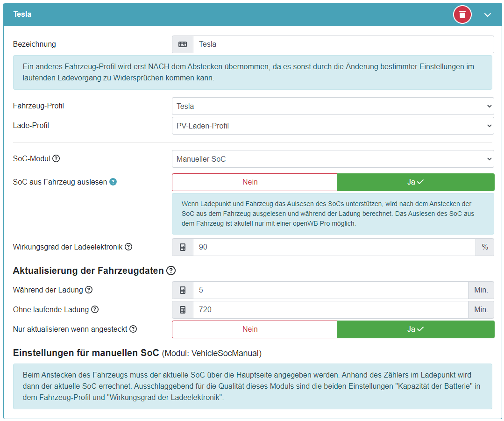Edit the Während der Ladung interval 5
Viewport: 504px width, 421px height.
[x=330, y=290]
